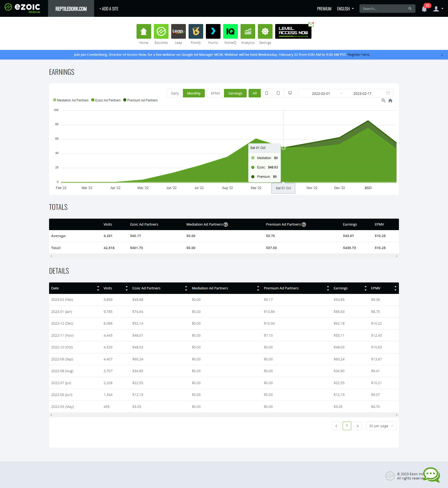Viewport: 448px width, 488px height.
Task: Open the live chat bubble
Action: tap(431, 475)
